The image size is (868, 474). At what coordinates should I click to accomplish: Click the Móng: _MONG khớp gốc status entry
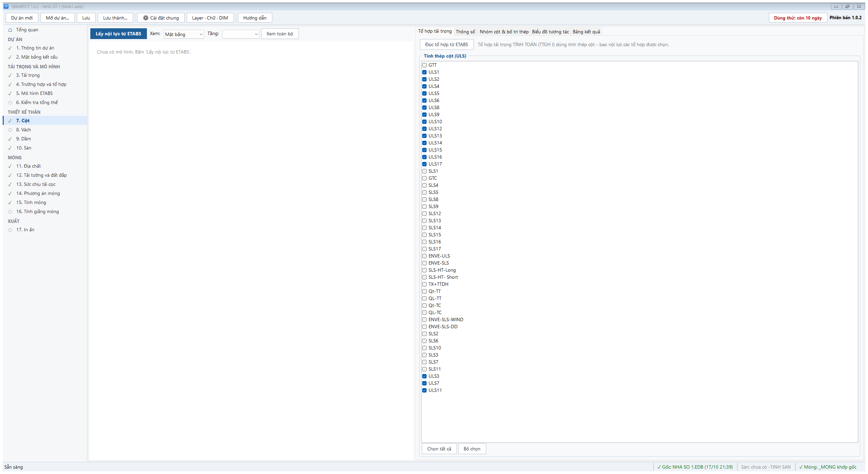[x=828, y=467]
